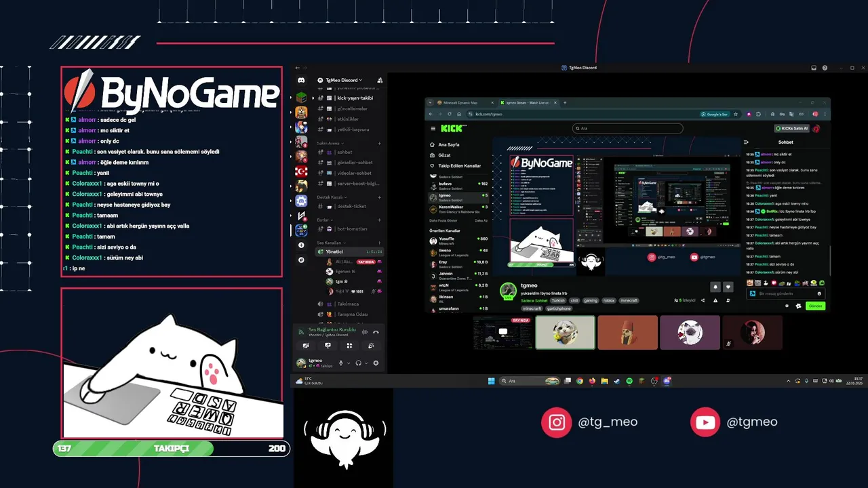Image resolution: width=868 pixels, height=488 pixels.
Task: Open invite people icon beside TgMeo Discord
Action: (380, 80)
